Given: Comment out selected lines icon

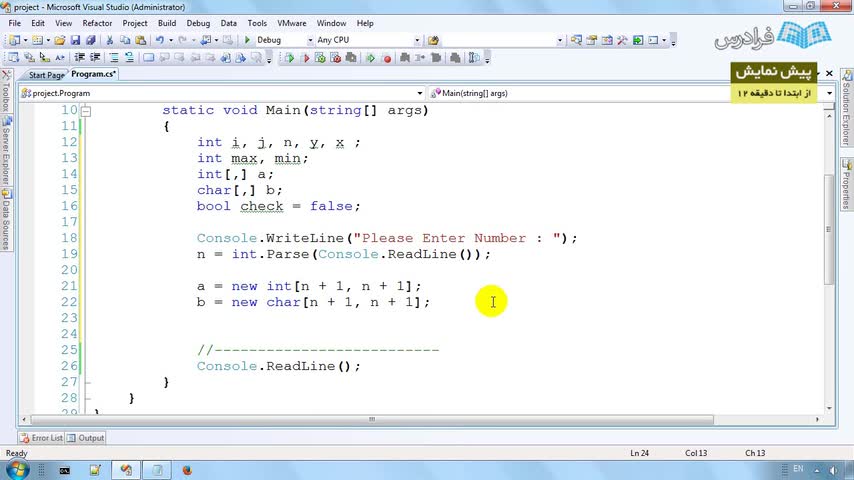Looking at the screenshot, I should [x=114, y=58].
